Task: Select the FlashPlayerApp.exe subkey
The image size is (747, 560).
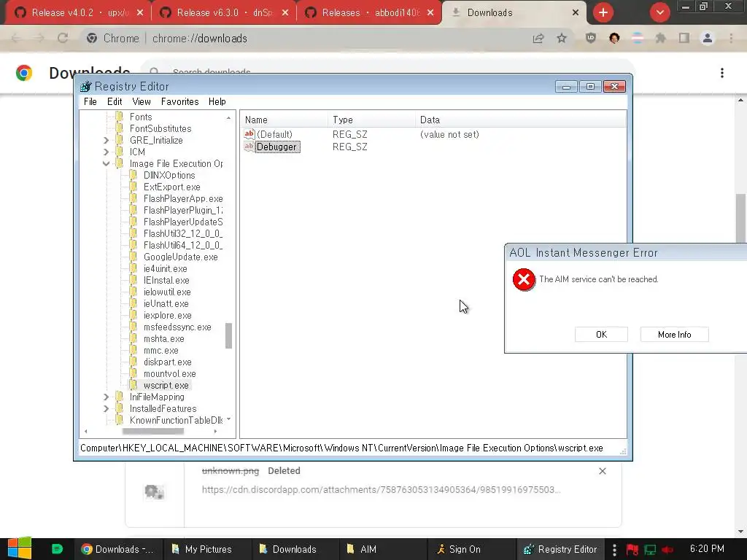Action: pyautogui.click(x=183, y=198)
